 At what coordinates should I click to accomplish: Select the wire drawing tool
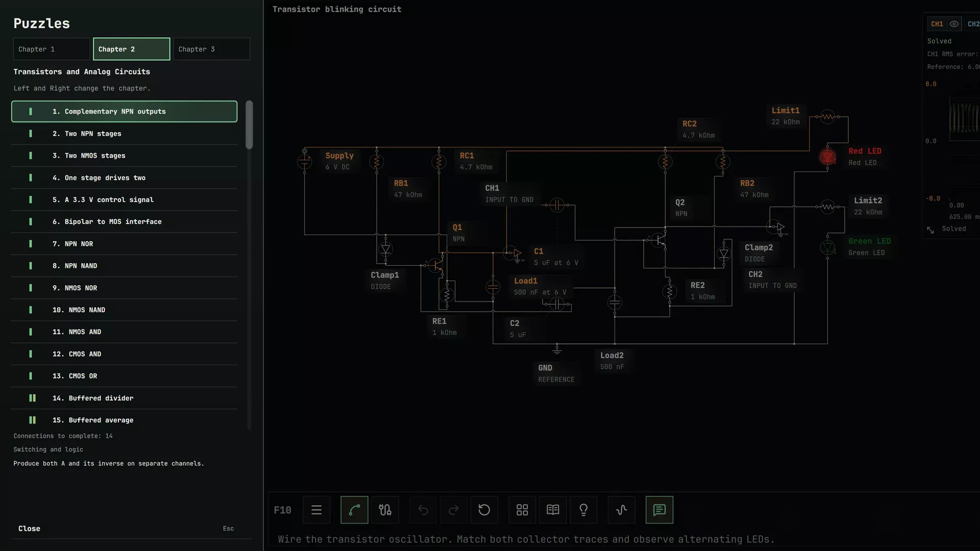[354, 510]
